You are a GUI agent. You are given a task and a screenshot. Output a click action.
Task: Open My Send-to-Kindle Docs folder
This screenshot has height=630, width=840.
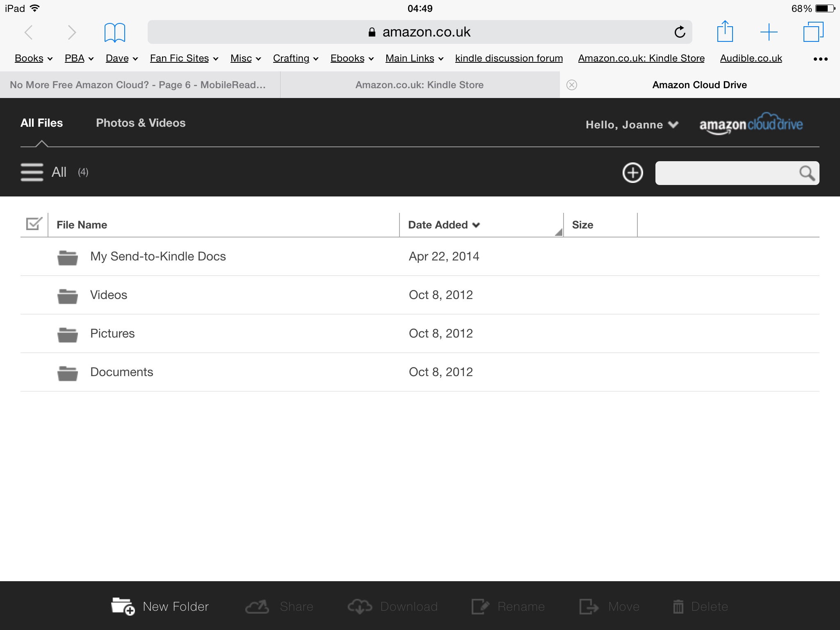[x=158, y=256]
